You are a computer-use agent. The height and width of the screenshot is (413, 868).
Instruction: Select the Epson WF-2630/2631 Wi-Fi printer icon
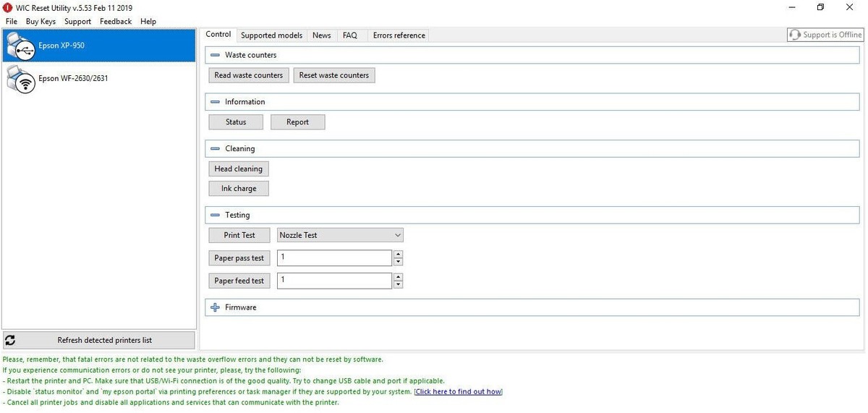pyautogui.click(x=20, y=79)
